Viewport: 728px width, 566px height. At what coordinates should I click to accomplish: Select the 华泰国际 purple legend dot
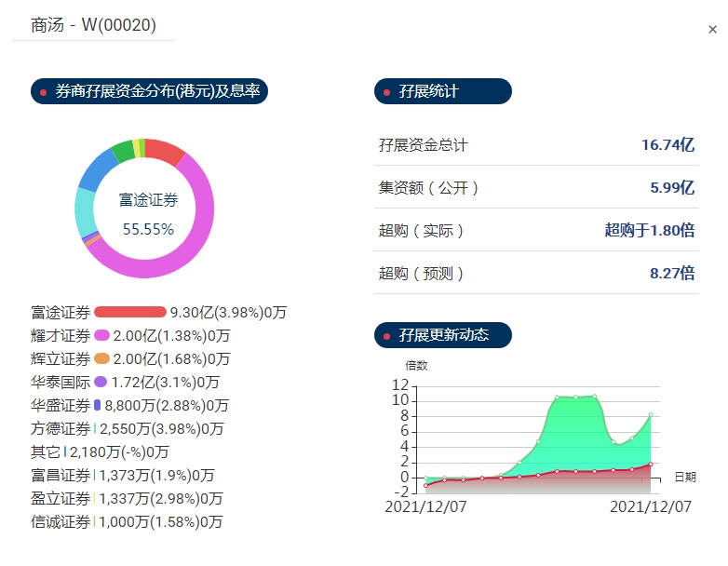(101, 382)
